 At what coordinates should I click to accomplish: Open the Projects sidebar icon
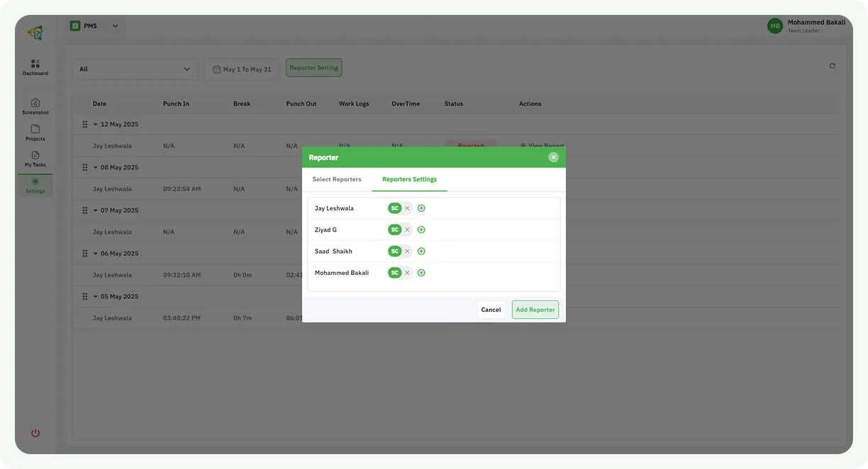click(x=35, y=132)
